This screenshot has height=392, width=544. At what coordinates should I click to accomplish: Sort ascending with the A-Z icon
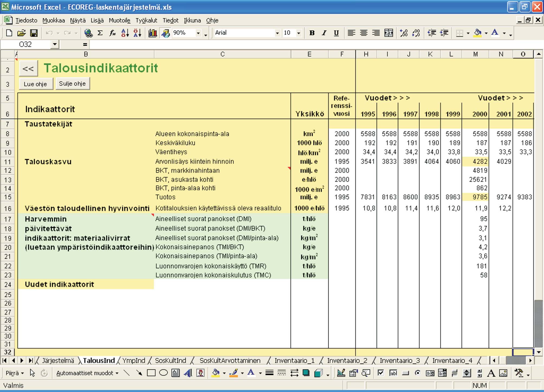pyautogui.click(x=125, y=33)
